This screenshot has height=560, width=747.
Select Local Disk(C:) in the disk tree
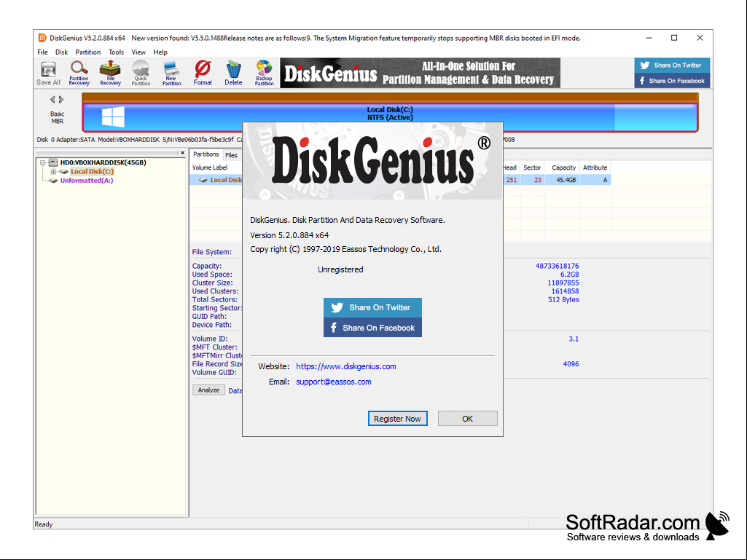pyautogui.click(x=92, y=171)
